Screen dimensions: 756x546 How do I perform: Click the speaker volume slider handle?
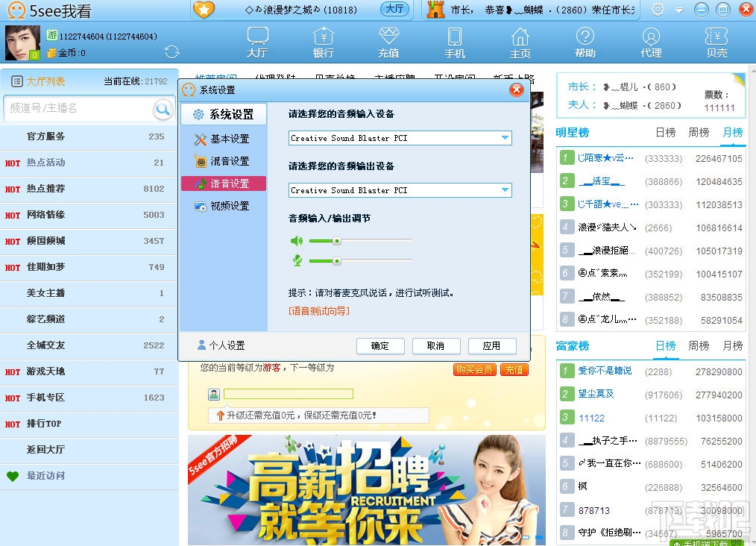337,241
